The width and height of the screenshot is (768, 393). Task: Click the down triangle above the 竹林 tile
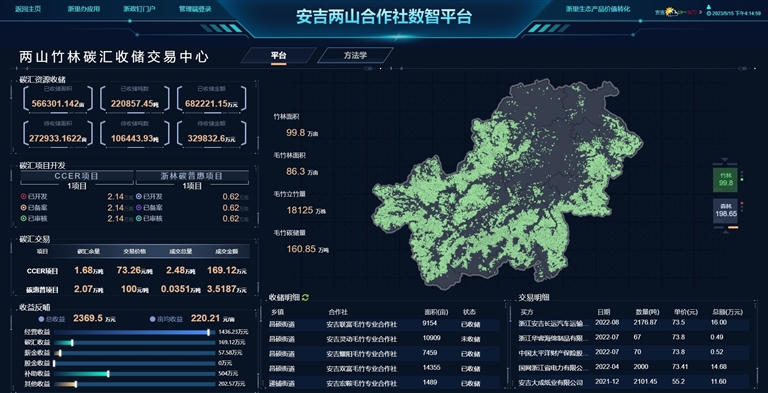coord(725,159)
